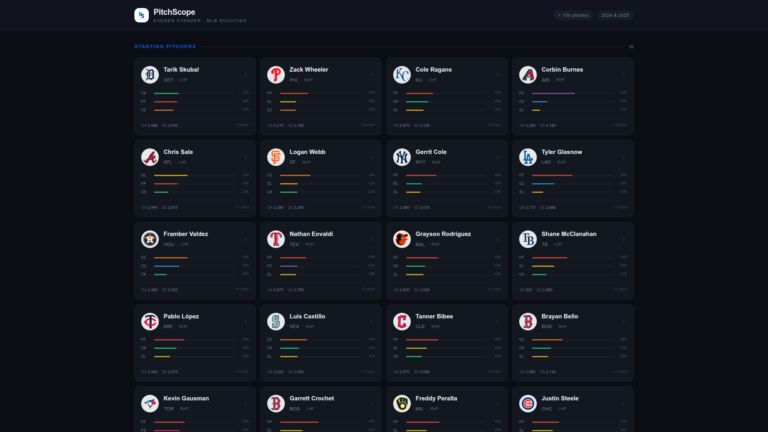Click LHP label on Chris Sale card
This screenshot has width=768, height=432.
click(182, 162)
